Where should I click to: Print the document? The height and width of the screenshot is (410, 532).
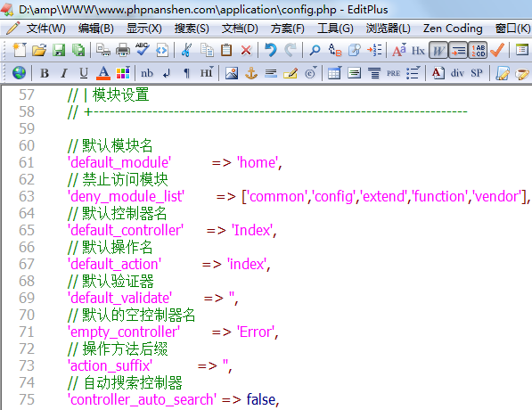(122, 50)
